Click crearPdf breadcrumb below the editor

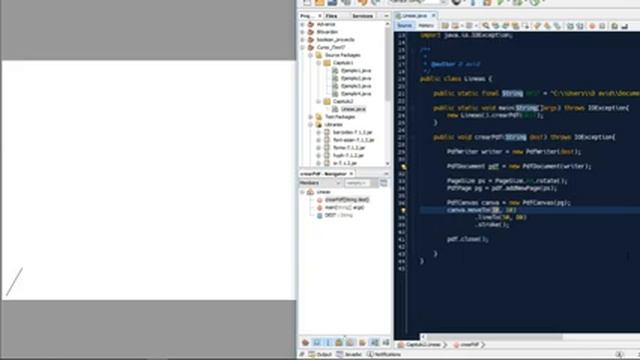pyautogui.click(x=467, y=345)
